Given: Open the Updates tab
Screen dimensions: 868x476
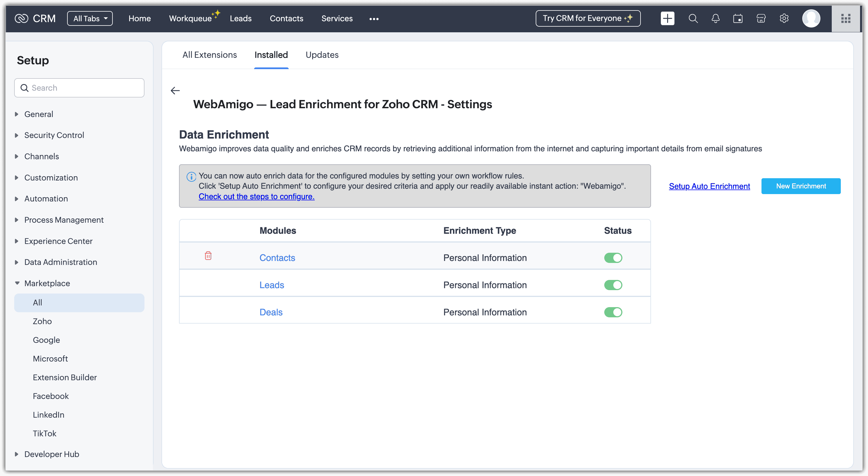Looking at the screenshot, I should click(x=322, y=55).
